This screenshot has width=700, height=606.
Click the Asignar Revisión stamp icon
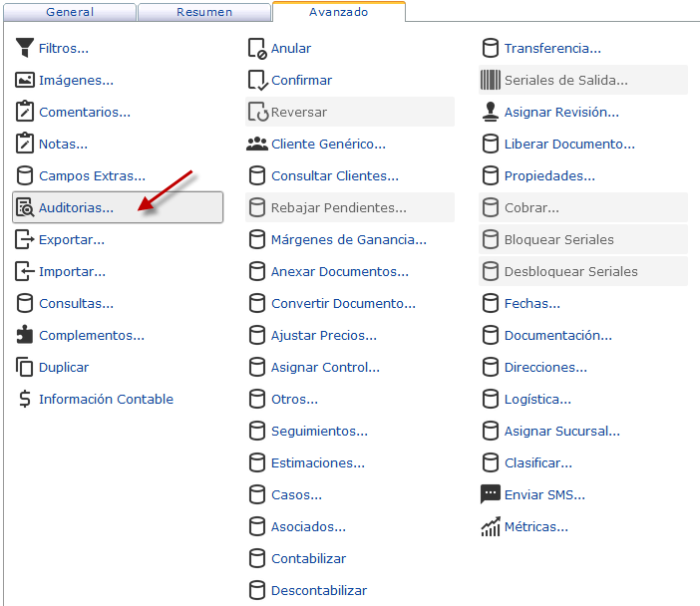click(x=491, y=112)
